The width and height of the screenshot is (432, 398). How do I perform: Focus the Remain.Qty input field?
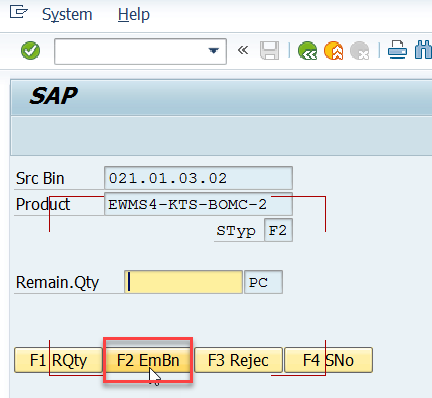pos(183,282)
